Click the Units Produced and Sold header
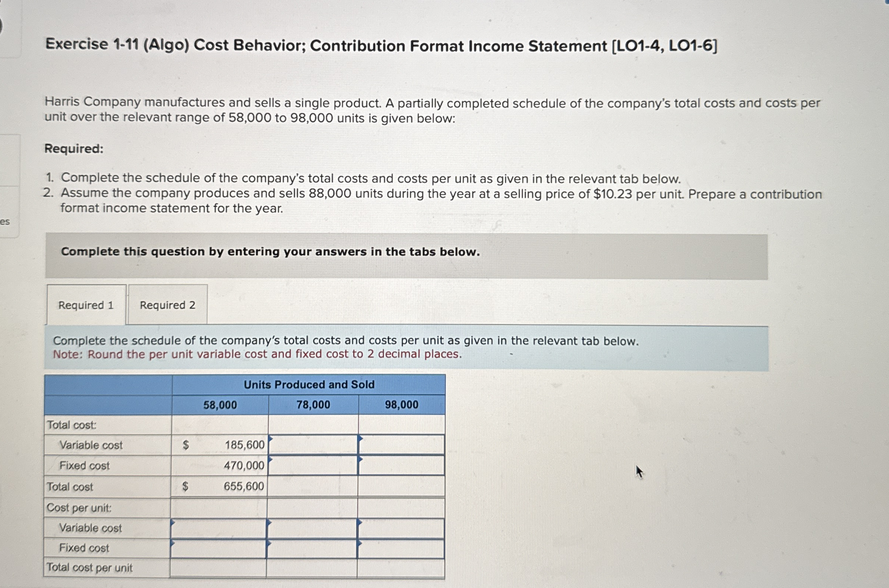This screenshot has height=588, width=889. pyautogui.click(x=308, y=384)
